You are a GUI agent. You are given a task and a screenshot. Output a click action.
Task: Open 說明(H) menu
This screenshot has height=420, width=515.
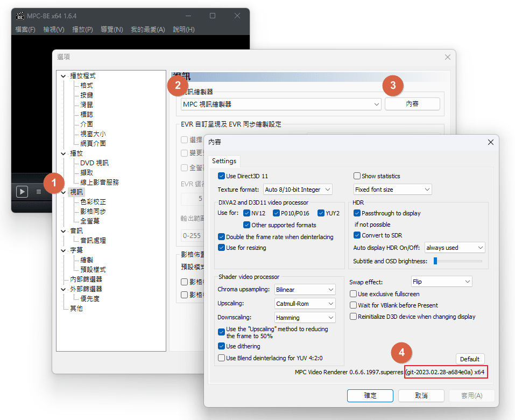184,30
